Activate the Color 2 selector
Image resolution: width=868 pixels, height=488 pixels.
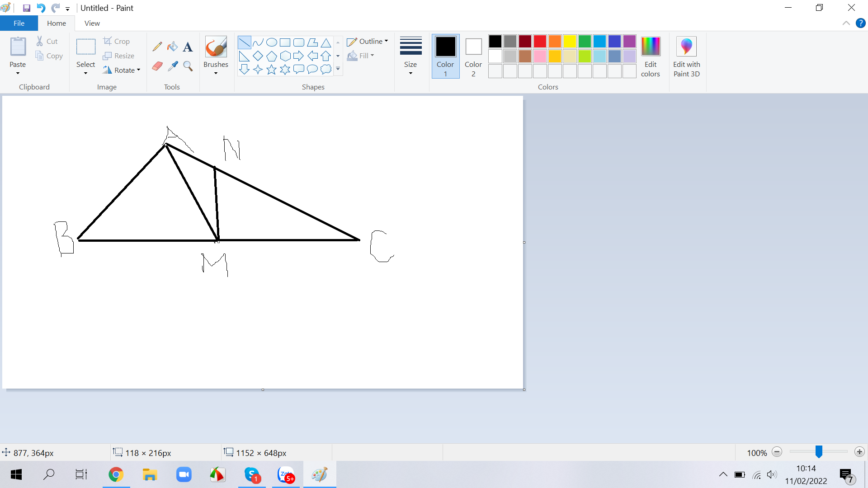point(473,56)
